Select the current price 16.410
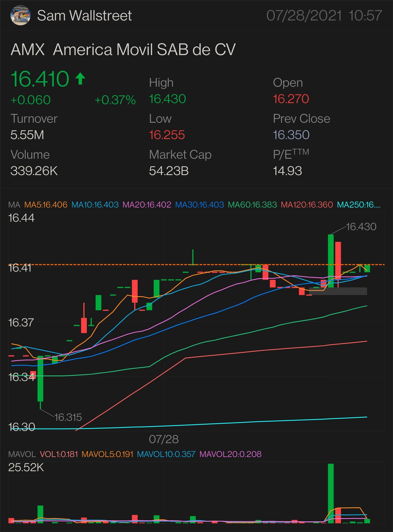Screen dimensions: 393x532 (x=40, y=79)
